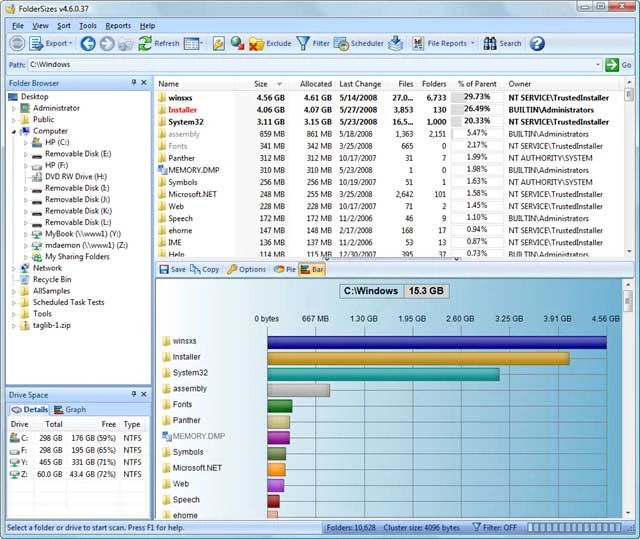Switch chart to Bar view

click(312, 269)
